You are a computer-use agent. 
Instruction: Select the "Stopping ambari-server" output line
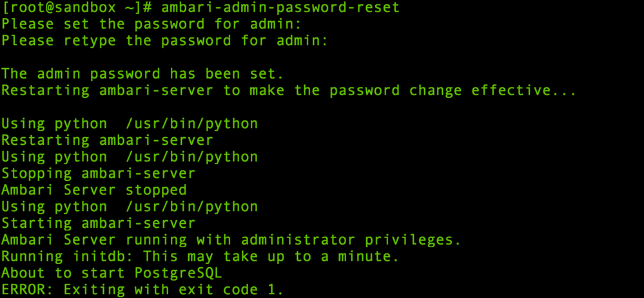pos(98,174)
